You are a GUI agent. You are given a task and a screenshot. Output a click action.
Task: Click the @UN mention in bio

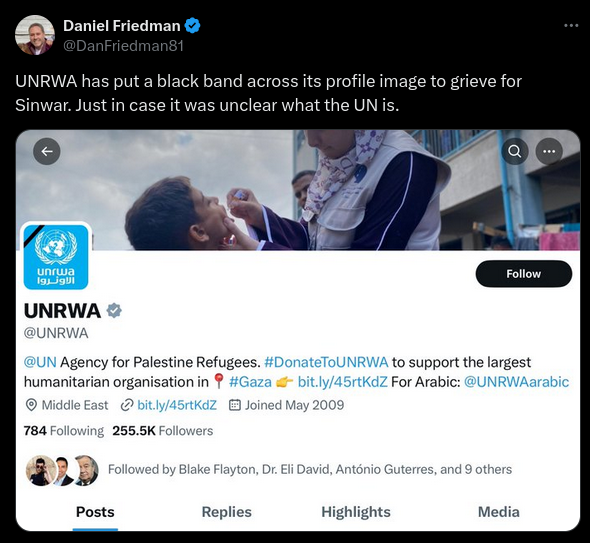[40, 362]
